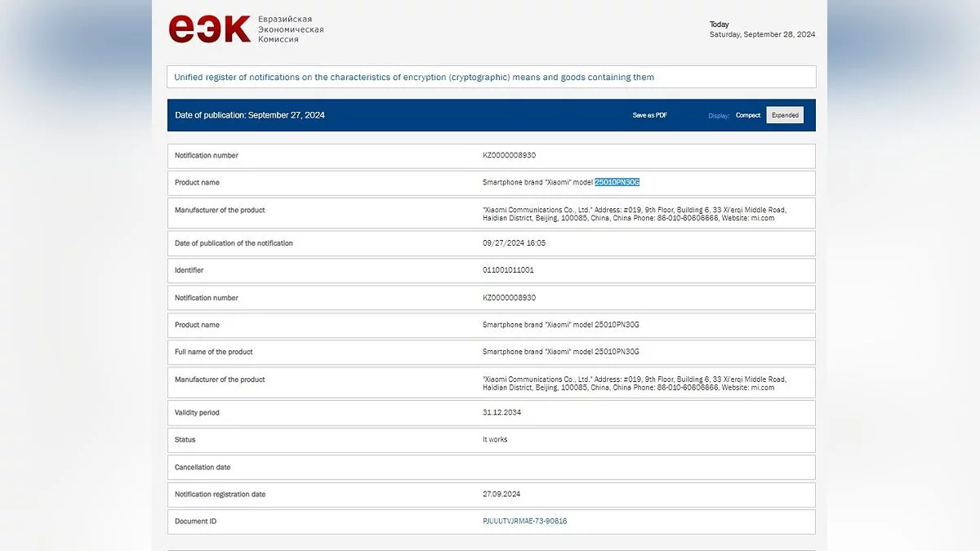Click the highlighted model number 25010PN30G
The image size is (980, 551).
pyautogui.click(x=617, y=182)
